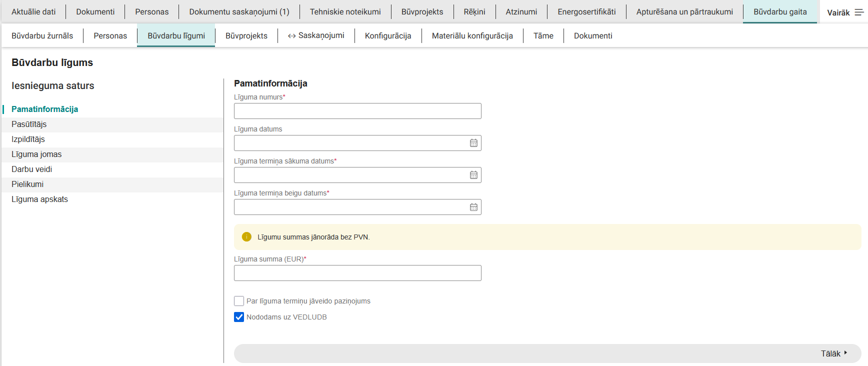The image size is (868, 366).
Task: Open the Dokumenti sub-tab
Action: tap(593, 35)
